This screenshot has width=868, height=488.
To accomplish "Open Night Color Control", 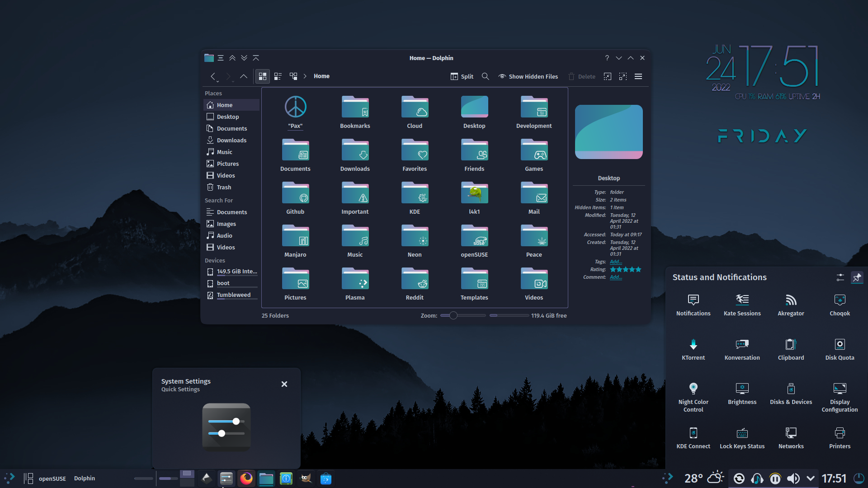I will [693, 397].
